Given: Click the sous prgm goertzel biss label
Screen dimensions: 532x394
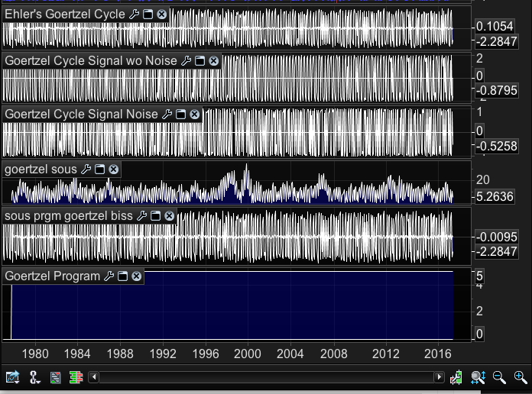Looking at the screenshot, I should pos(69,216).
